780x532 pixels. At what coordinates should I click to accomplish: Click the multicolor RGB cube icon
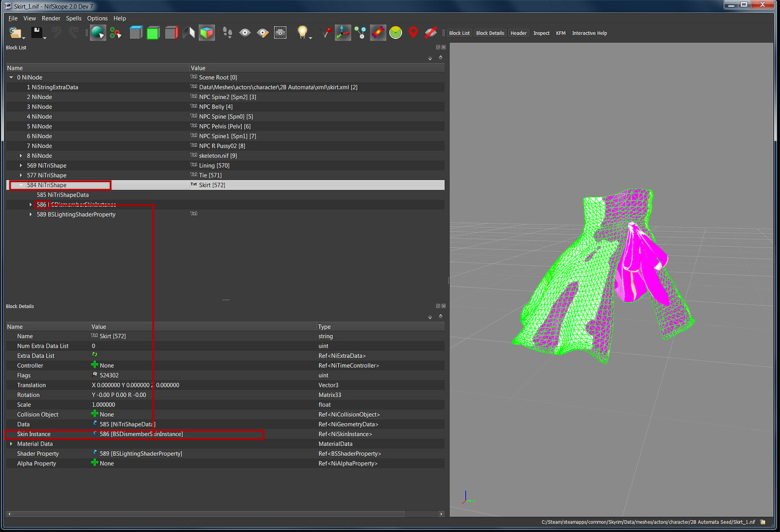207,32
